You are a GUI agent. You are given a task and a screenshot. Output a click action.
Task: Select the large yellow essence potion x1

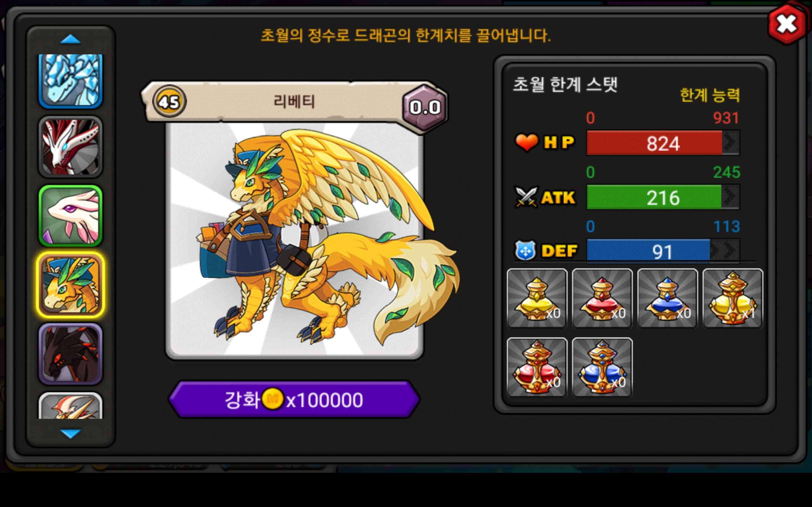click(x=732, y=298)
